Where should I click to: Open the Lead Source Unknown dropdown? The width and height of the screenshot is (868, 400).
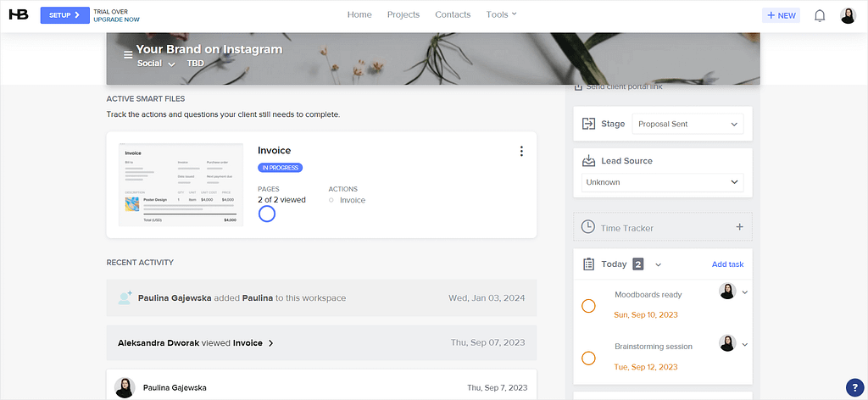(x=663, y=182)
